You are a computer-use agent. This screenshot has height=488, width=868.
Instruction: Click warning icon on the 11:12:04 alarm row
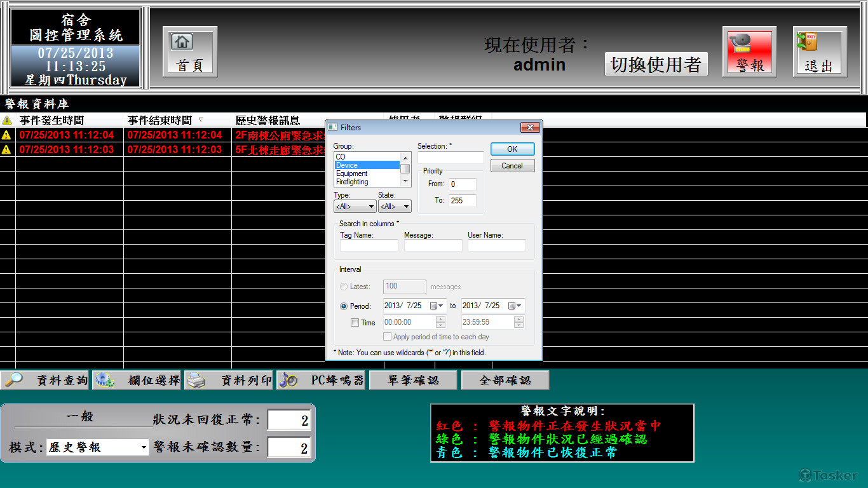(7, 135)
